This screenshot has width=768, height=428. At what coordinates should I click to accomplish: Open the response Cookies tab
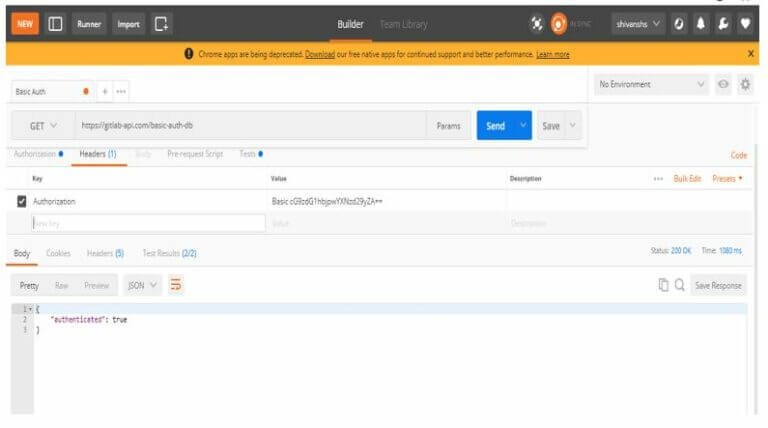(58, 253)
